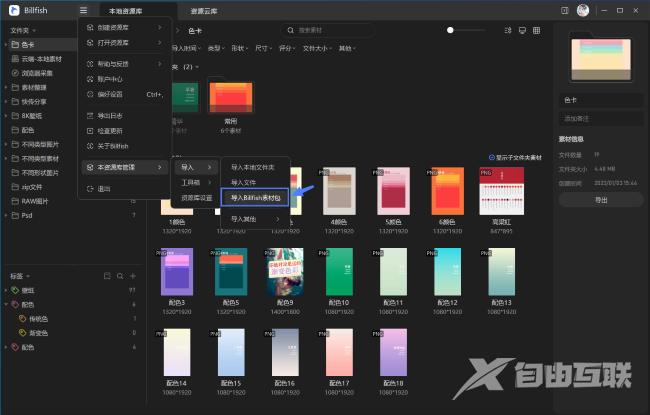Image resolution: width=650 pixels, height=415 pixels.
Task: Click the search input field
Action: [327, 30]
